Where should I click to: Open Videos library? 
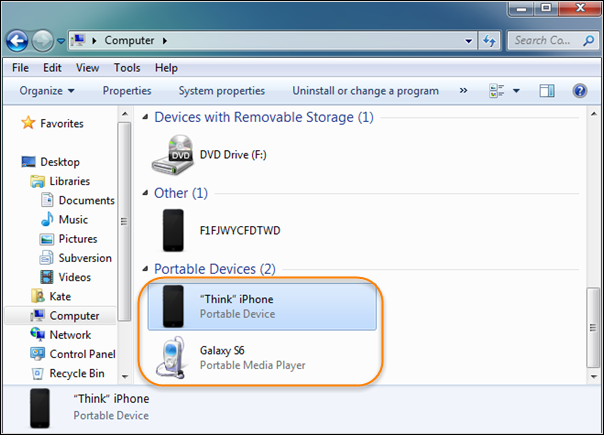click(x=74, y=277)
